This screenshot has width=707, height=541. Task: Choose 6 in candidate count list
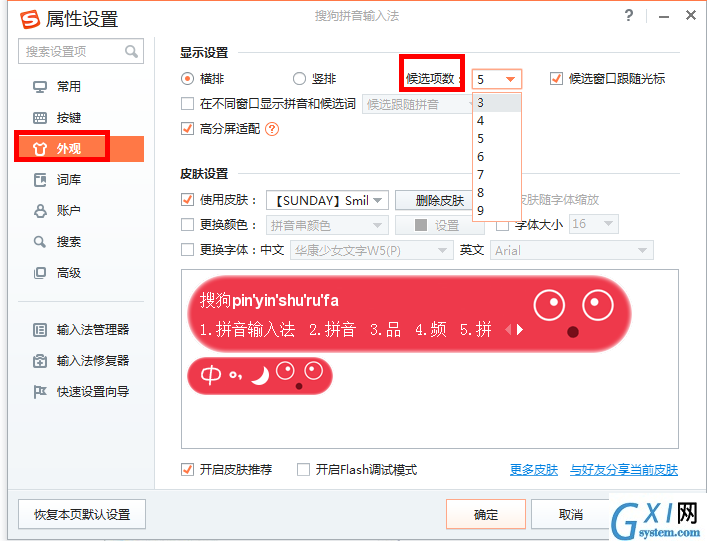[x=497, y=157]
